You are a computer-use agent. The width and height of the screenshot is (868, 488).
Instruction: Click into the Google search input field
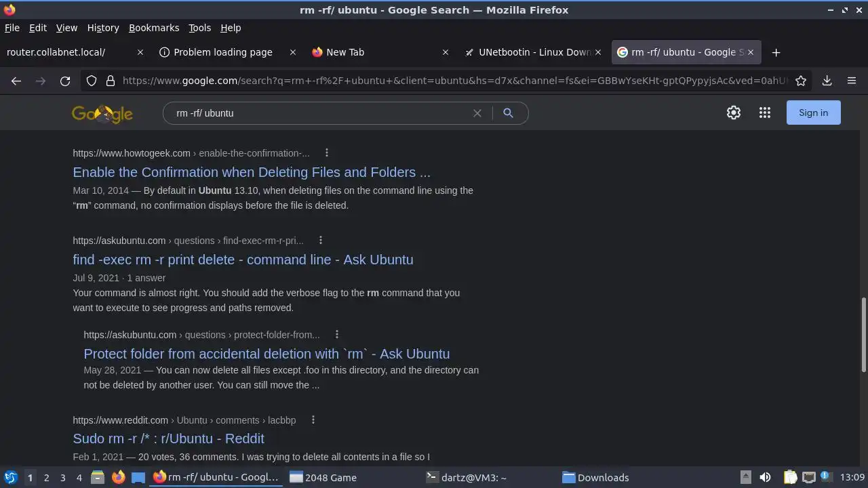pyautogui.click(x=319, y=113)
